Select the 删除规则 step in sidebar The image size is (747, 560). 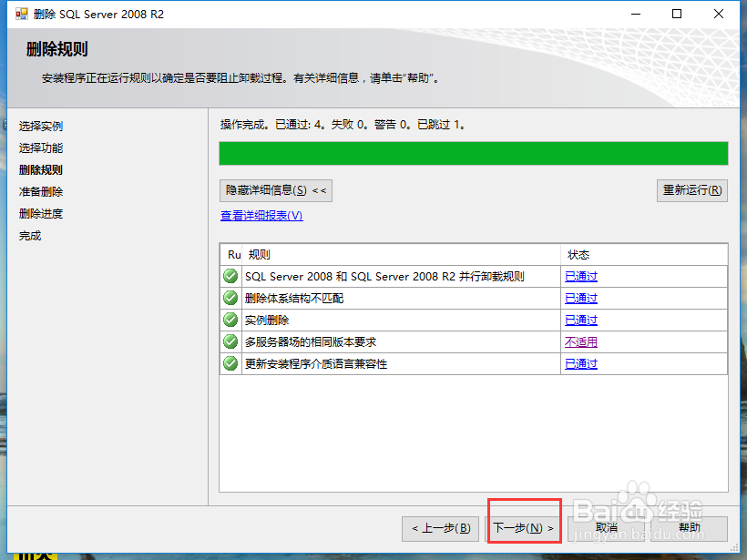click(x=40, y=169)
